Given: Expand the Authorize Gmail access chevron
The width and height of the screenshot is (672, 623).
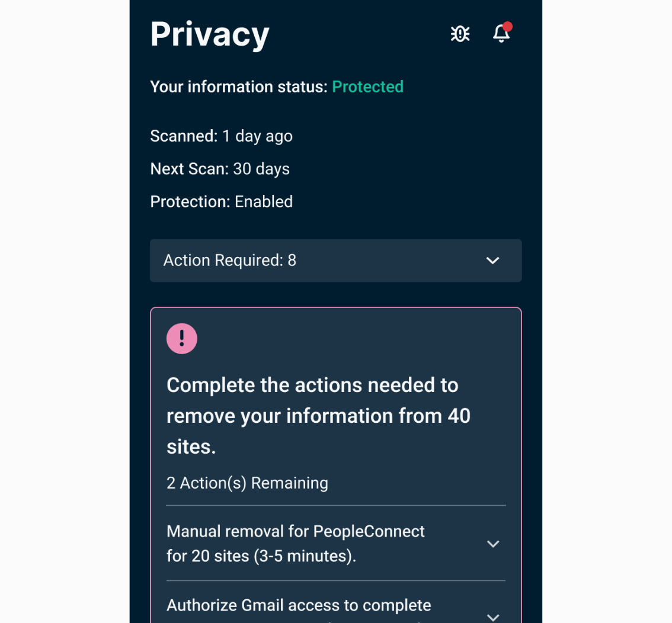Looking at the screenshot, I should click(x=492, y=616).
